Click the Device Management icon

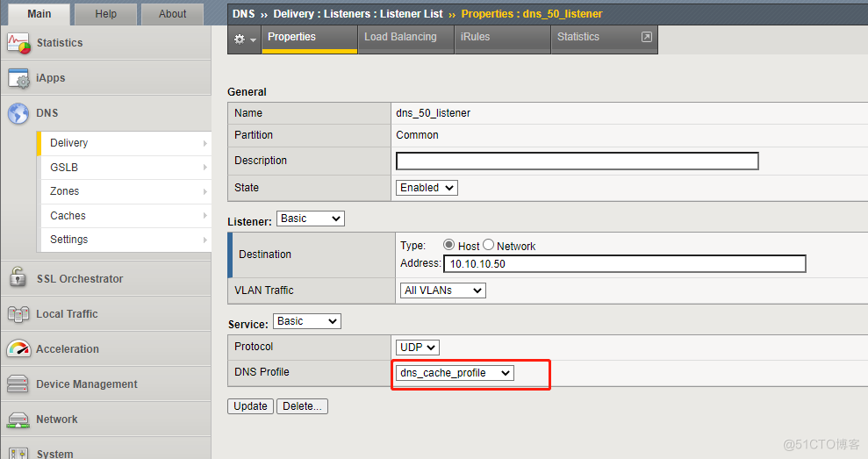[x=18, y=384]
